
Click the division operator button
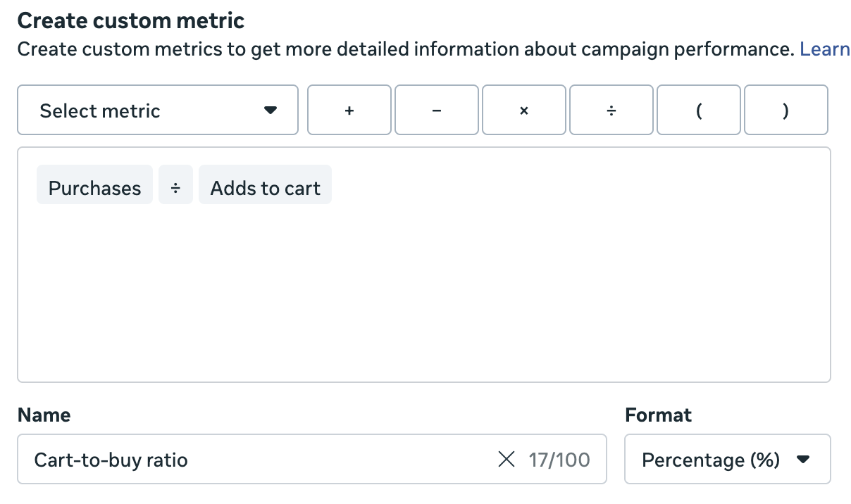[x=611, y=110]
